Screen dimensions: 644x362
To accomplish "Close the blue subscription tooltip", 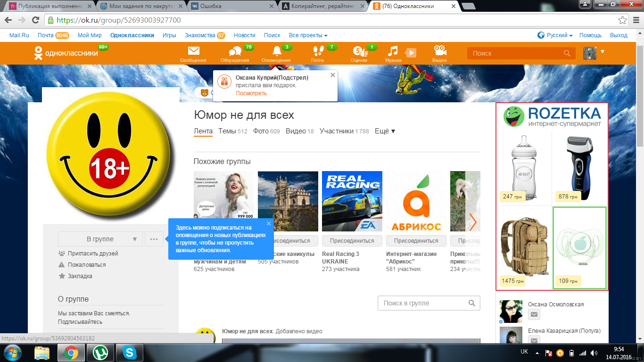I will tap(269, 223).
